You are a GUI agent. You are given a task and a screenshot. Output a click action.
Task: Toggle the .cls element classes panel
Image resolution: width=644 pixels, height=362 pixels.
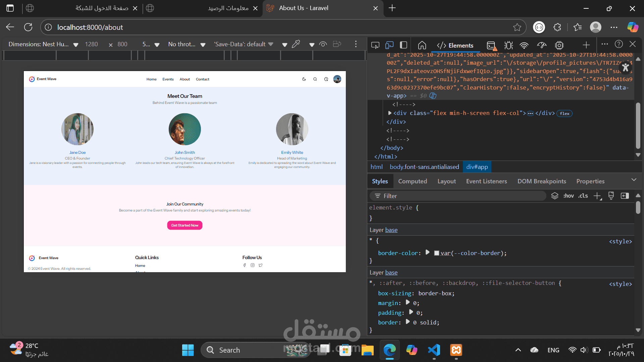click(583, 196)
